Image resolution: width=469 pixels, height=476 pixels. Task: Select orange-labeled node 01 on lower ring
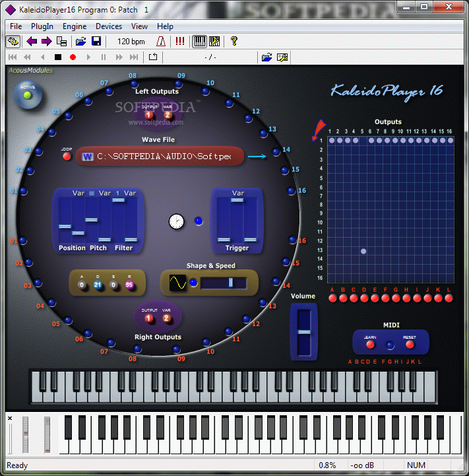[x=22, y=241]
